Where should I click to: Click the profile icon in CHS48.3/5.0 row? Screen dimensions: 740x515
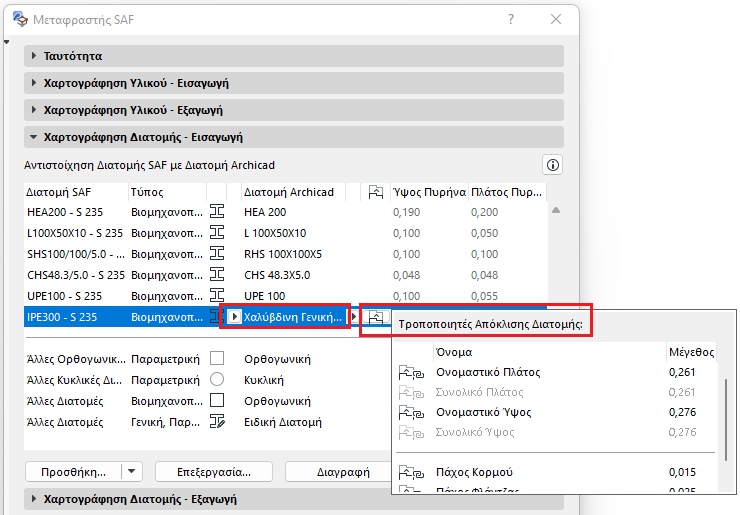(x=217, y=274)
